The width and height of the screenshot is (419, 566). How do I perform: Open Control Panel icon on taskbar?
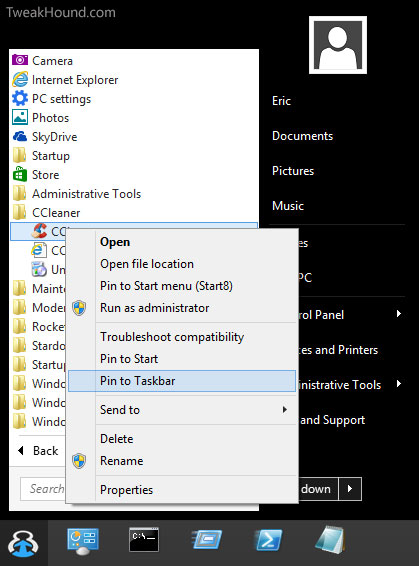click(83, 541)
